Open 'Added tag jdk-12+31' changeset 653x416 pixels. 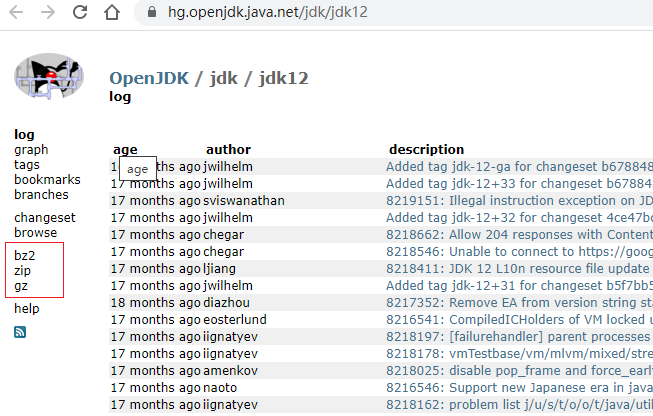tap(519, 286)
